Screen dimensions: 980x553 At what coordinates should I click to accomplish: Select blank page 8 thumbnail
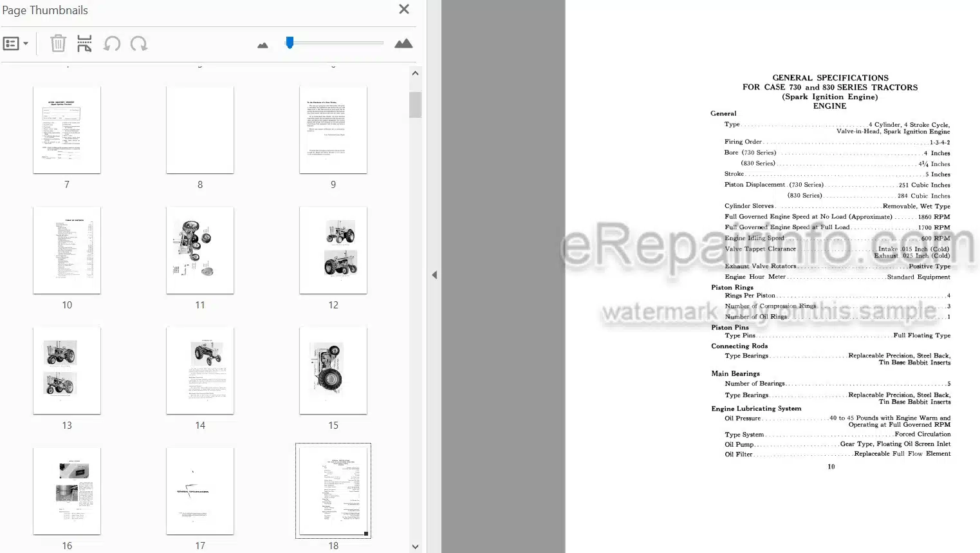click(x=200, y=130)
